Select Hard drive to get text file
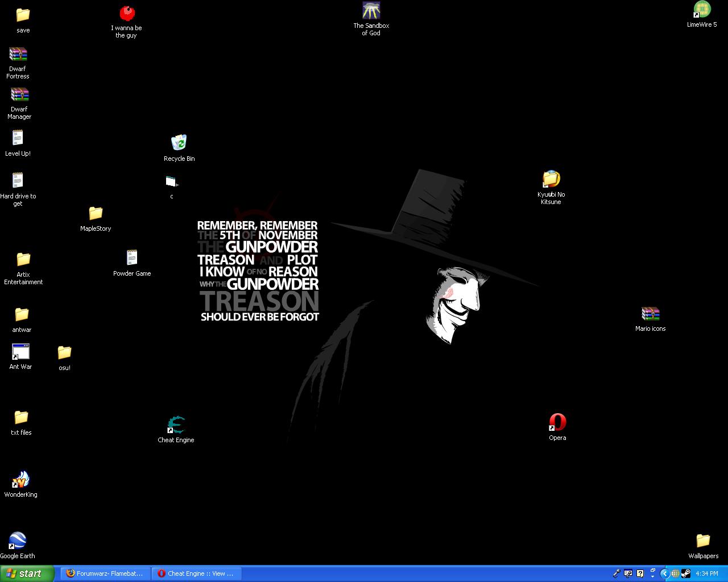This screenshot has height=582, width=728. [x=18, y=181]
